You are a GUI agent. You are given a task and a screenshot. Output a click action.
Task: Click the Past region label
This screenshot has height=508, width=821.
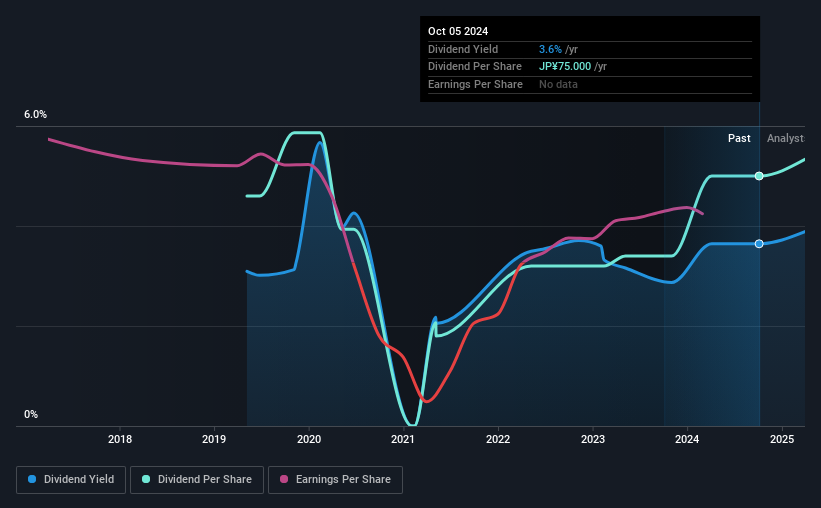click(739, 138)
